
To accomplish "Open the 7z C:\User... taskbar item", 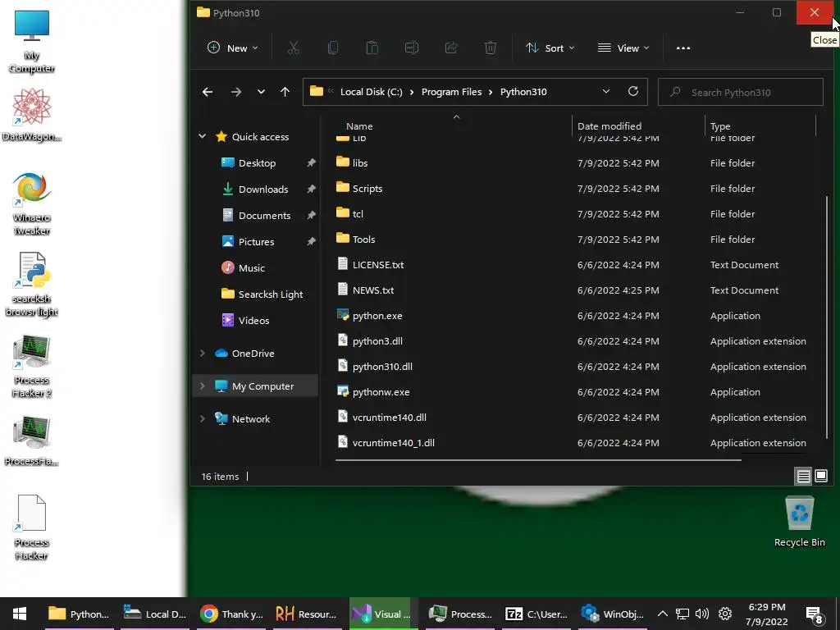I will coord(536,614).
